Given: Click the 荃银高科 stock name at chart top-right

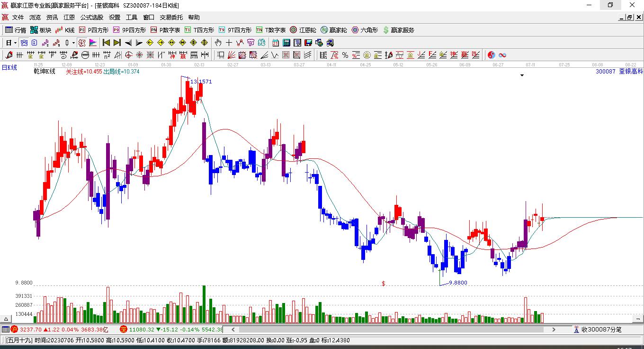Looking at the screenshot, I should pyautogui.click(x=631, y=72).
